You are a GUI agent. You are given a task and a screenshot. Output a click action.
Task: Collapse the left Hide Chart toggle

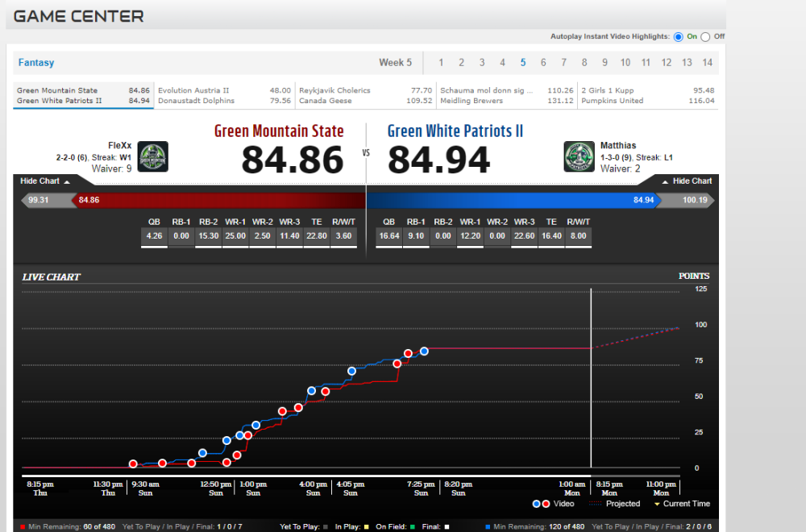coord(45,181)
